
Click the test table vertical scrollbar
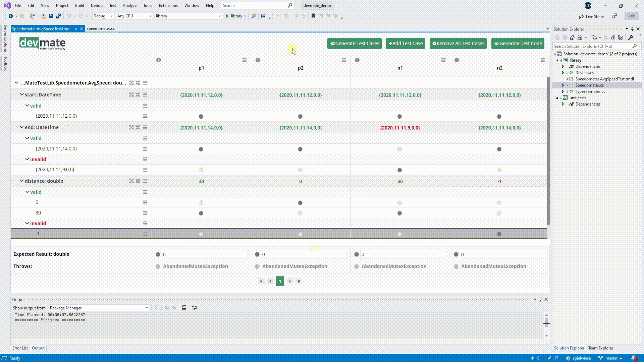(548, 151)
